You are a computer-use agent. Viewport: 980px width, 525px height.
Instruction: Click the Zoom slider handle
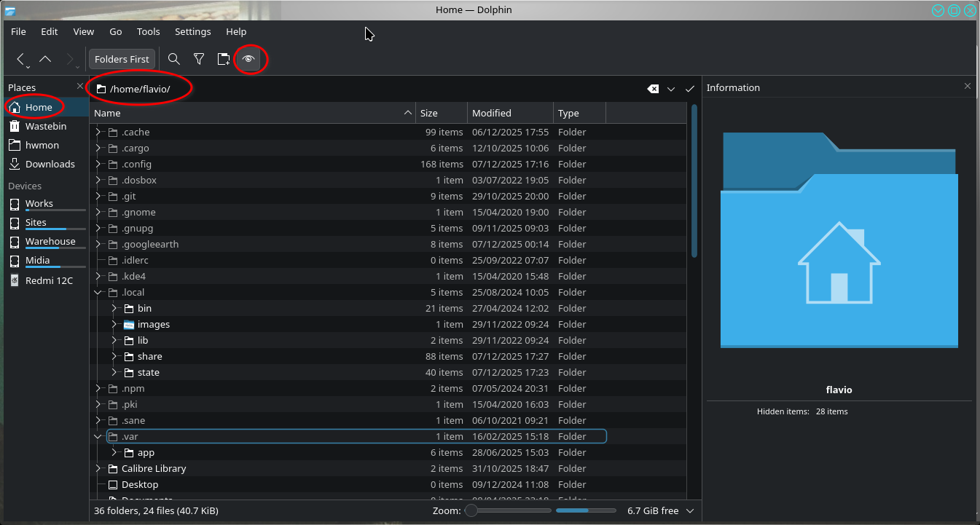[x=471, y=510]
